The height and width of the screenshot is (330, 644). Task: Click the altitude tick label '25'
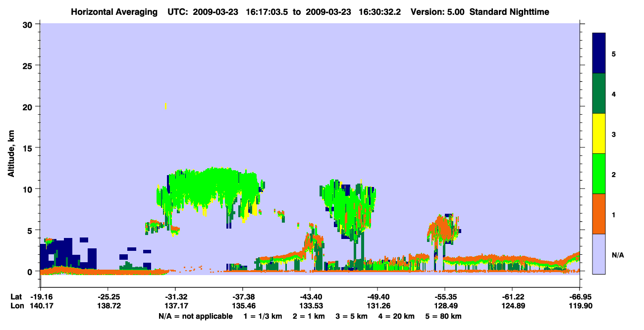[28, 65]
